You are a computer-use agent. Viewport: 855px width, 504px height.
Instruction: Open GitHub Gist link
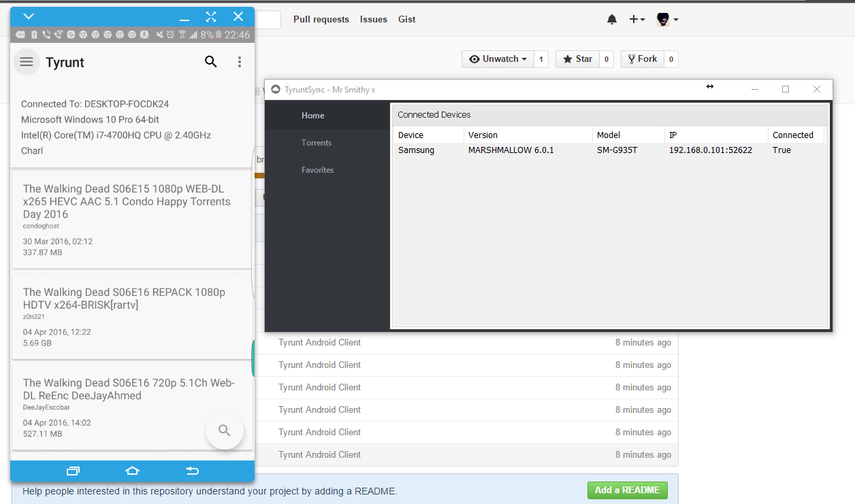(x=407, y=20)
